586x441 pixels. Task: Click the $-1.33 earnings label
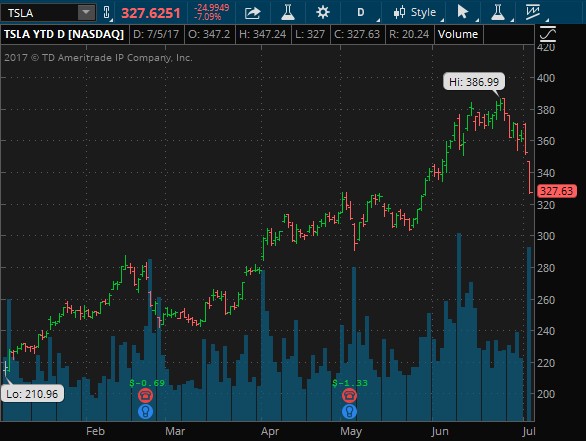[x=350, y=383]
